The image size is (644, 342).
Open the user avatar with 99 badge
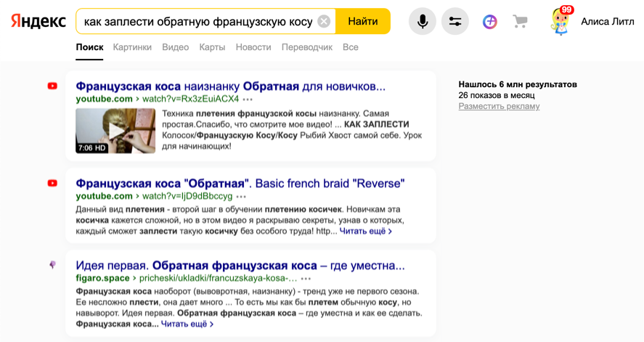560,21
